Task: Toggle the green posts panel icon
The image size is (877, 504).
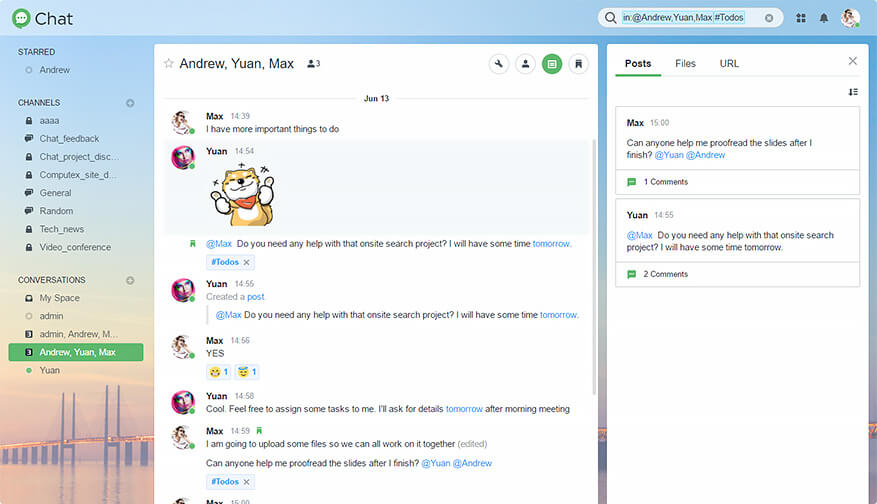Action: pyautogui.click(x=552, y=64)
